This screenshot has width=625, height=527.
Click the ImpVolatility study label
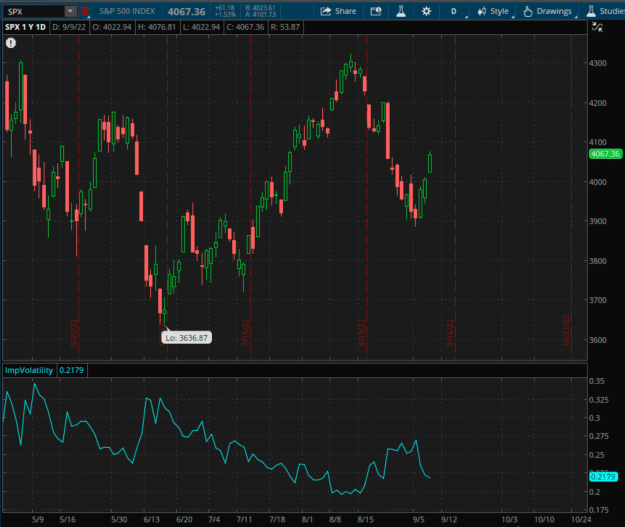coord(29,370)
